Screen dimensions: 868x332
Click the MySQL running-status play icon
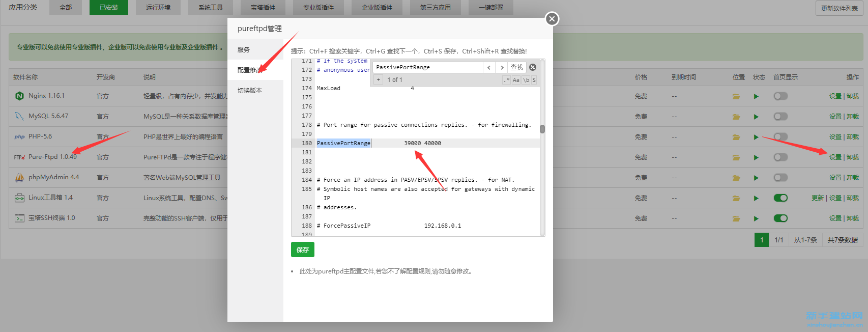click(756, 117)
